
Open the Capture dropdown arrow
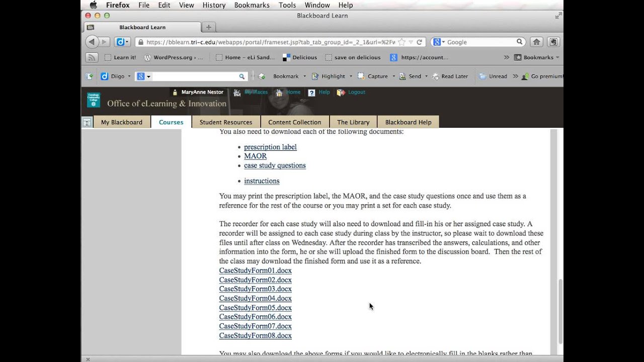click(x=393, y=76)
